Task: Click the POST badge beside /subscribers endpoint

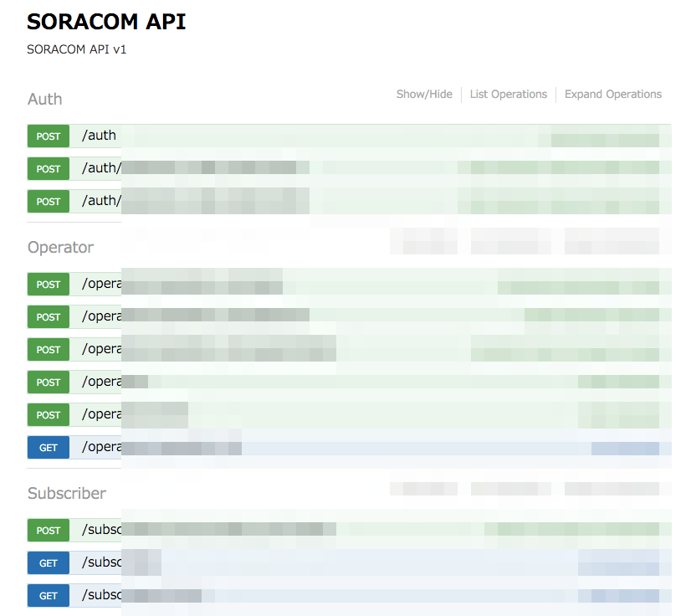Action: point(48,530)
